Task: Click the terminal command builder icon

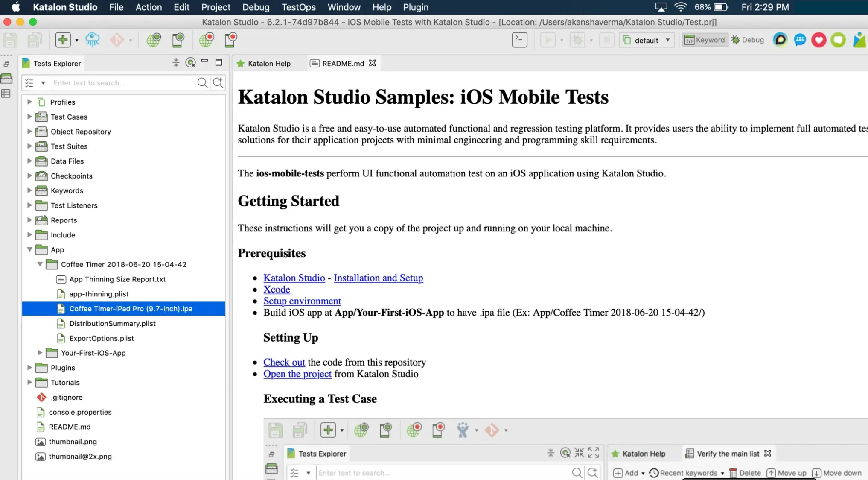Action: coord(519,40)
